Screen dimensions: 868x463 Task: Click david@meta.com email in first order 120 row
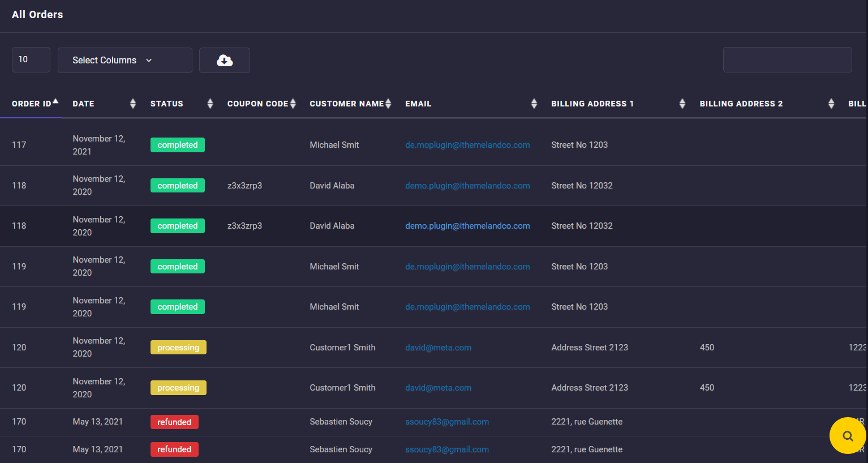(x=438, y=348)
